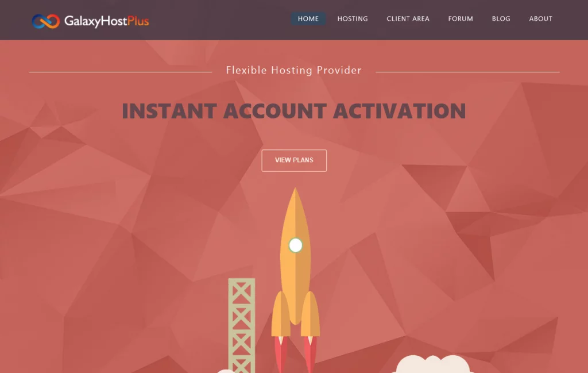Click the GalaxyHostPlus logo text

(x=106, y=21)
